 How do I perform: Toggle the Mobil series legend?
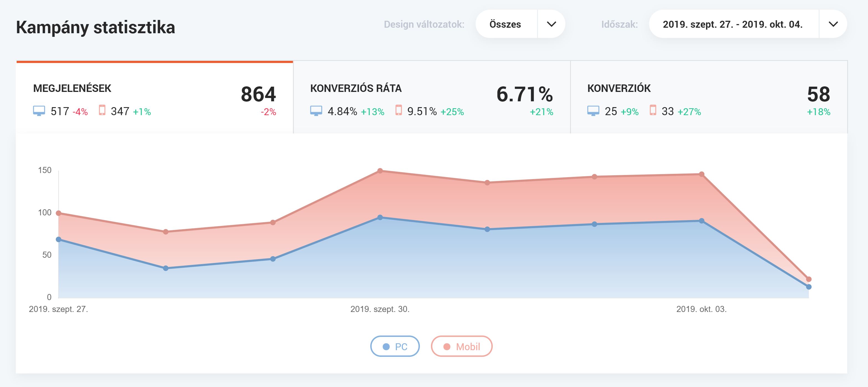tap(462, 346)
